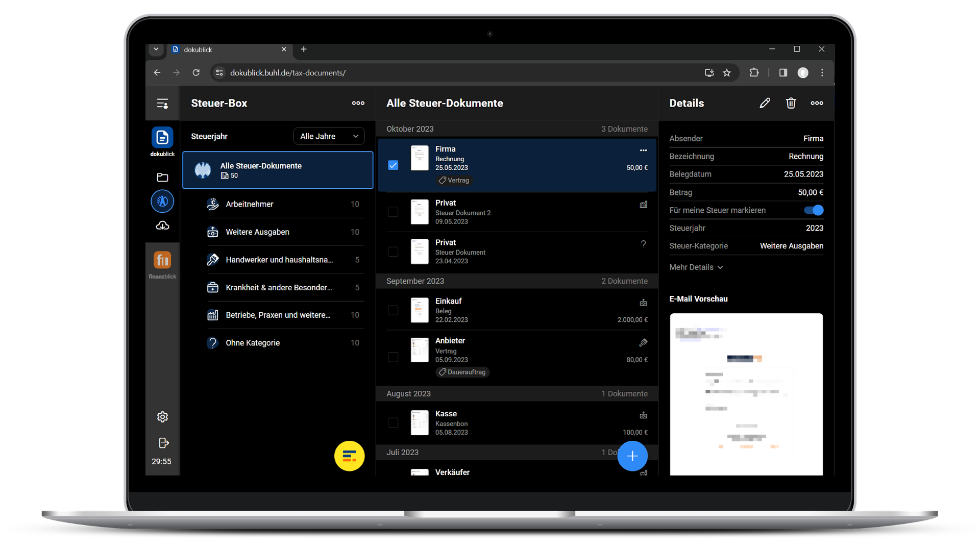The width and height of the screenshot is (980, 551).
Task: Select the Arbeitnehmer category
Action: click(250, 204)
